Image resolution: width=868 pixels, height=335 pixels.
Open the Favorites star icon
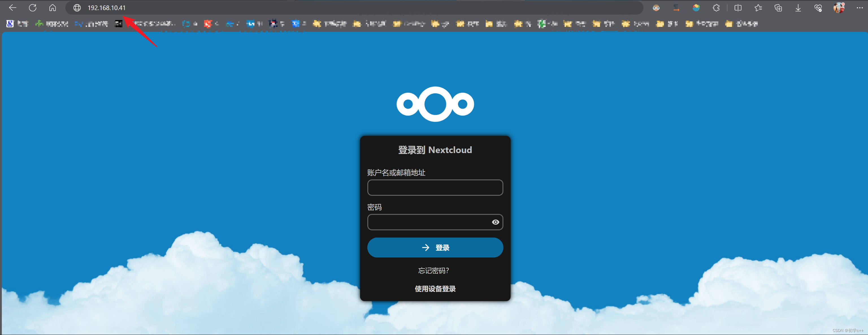pyautogui.click(x=758, y=7)
